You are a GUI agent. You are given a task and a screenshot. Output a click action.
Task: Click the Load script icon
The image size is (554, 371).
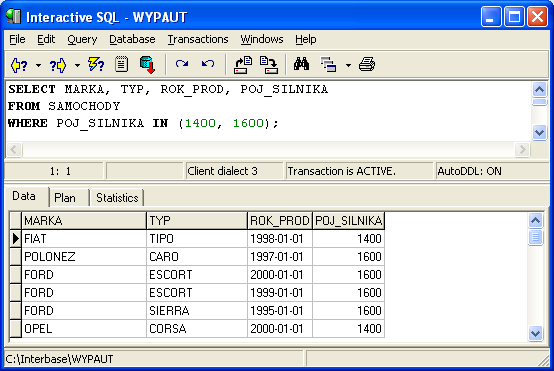pyautogui.click(x=243, y=65)
